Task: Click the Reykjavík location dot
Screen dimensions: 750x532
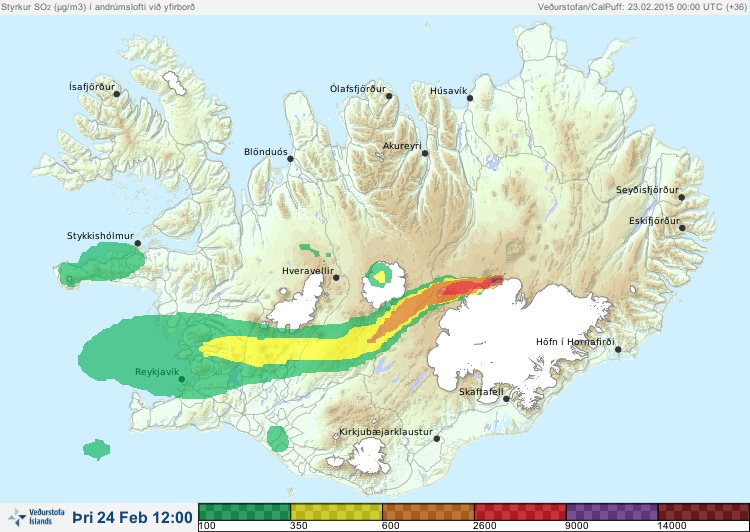Action: click(182, 379)
